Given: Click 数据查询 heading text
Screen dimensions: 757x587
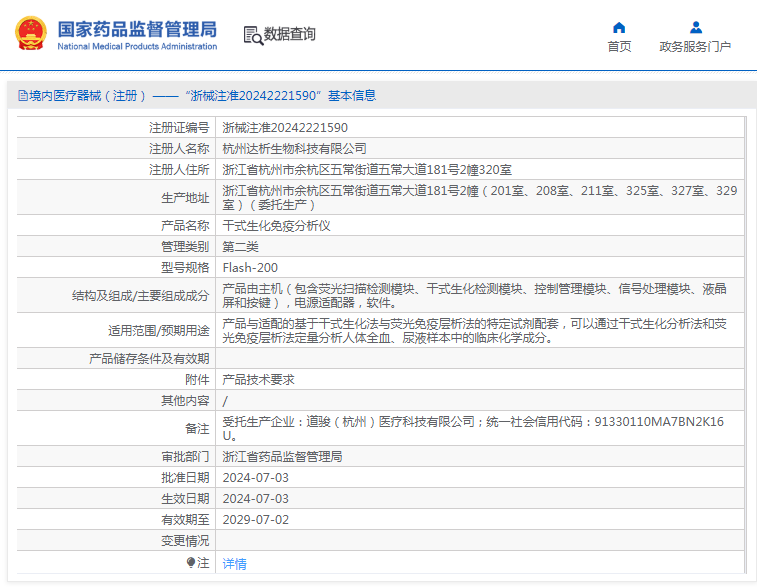Looking at the screenshot, I should [289, 34].
